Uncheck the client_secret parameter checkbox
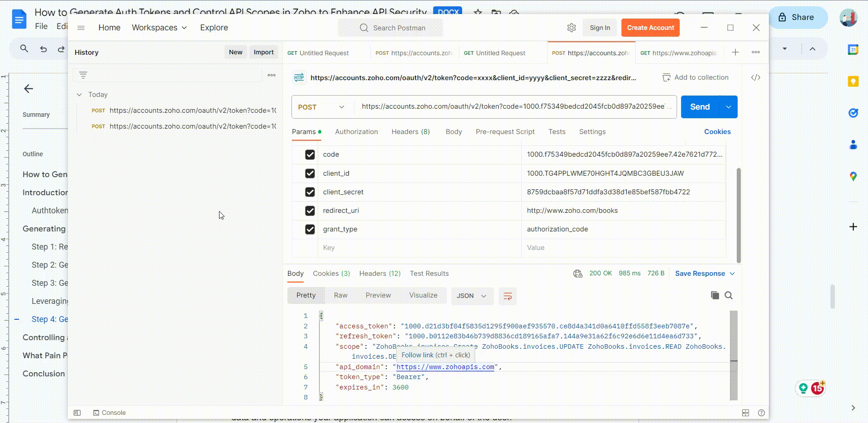The width and height of the screenshot is (868, 423). pyautogui.click(x=310, y=192)
